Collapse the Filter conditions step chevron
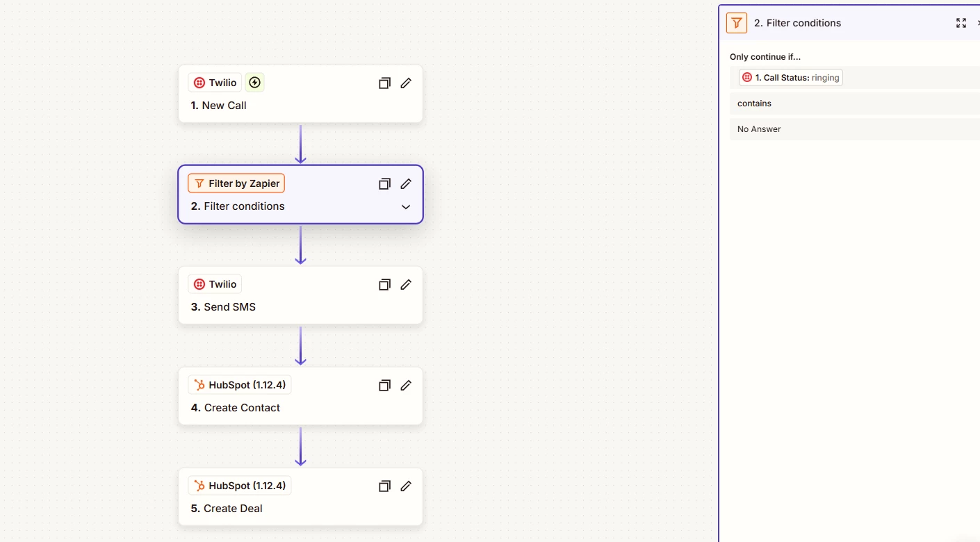Image resolution: width=980 pixels, height=542 pixels. (x=406, y=207)
